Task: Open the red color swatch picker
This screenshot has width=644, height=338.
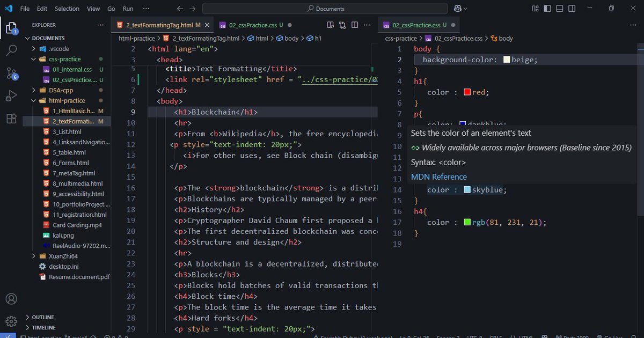Action: tap(467, 92)
